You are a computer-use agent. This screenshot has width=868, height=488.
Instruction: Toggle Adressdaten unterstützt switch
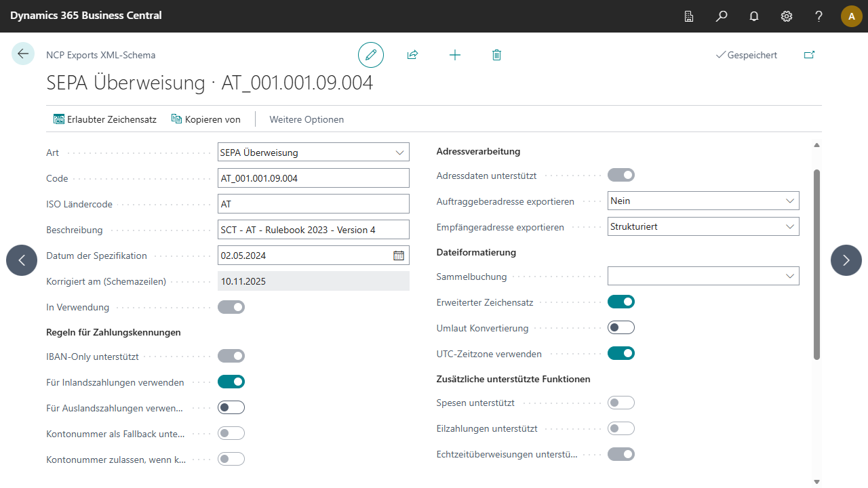pos(621,176)
